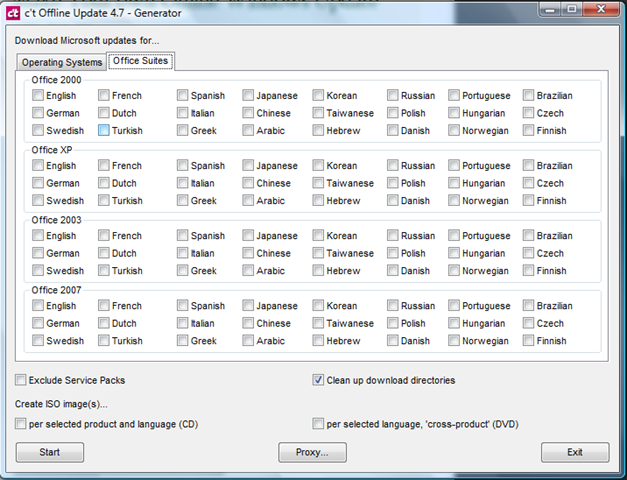Select the Office Suites tab
The width and height of the screenshot is (627, 480).
(x=141, y=61)
